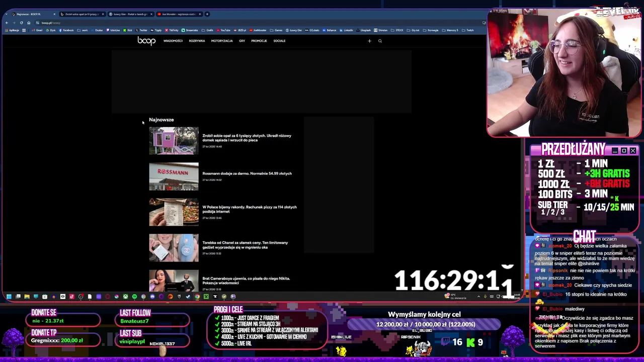Click the Najnowsze section heading
The image size is (644, 362).
click(x=161, y=120)
